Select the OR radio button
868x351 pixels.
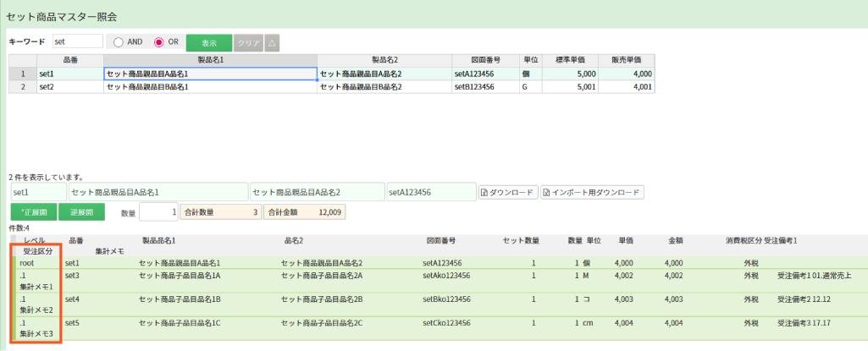coord(159,41)
